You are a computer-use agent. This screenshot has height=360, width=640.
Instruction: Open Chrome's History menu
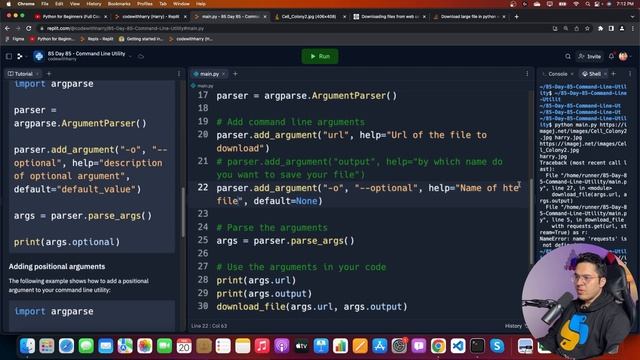click(x=93, y=4)
